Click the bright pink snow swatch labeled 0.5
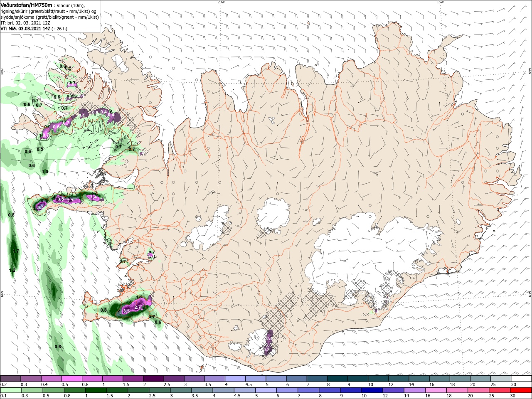 point(72,379)
